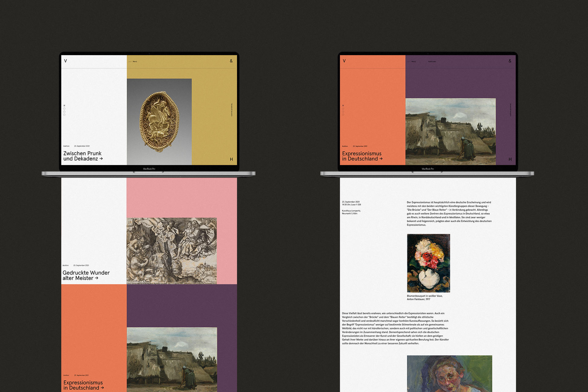The height and width of the screenshot is (392, 588).
Task: Click the '14:30 Uhr, Lose 1-338' line
Action: [352, 205]
